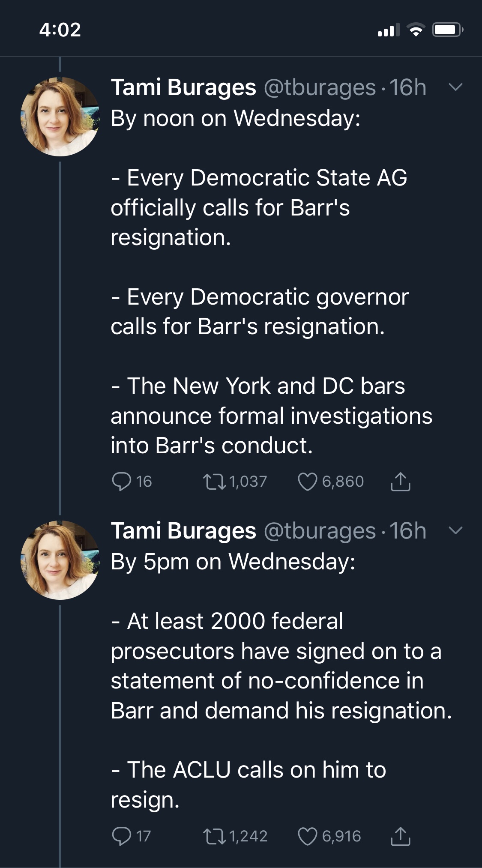Image resolution: width=482 pixels, height=868 pixels.
Task: Open options chevron on second tweet
Action: pos(455,530)
